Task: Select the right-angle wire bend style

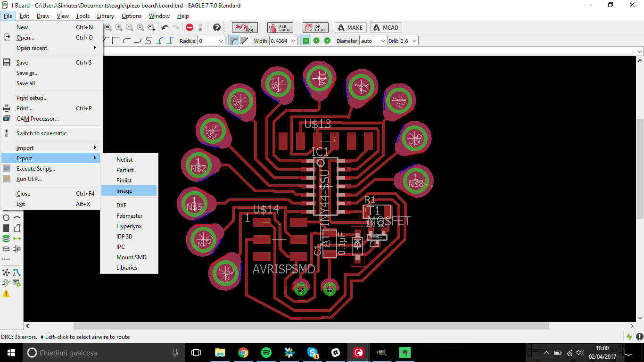Action: point(116,41)
